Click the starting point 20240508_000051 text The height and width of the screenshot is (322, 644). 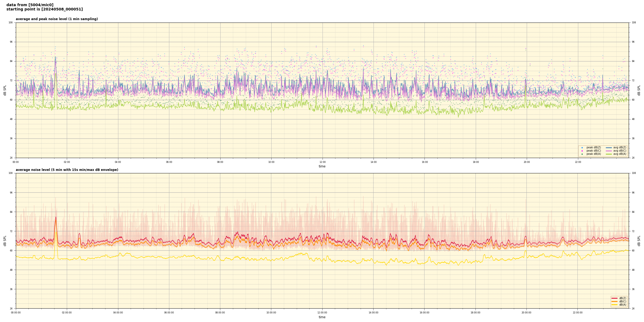tap(45, 9)
